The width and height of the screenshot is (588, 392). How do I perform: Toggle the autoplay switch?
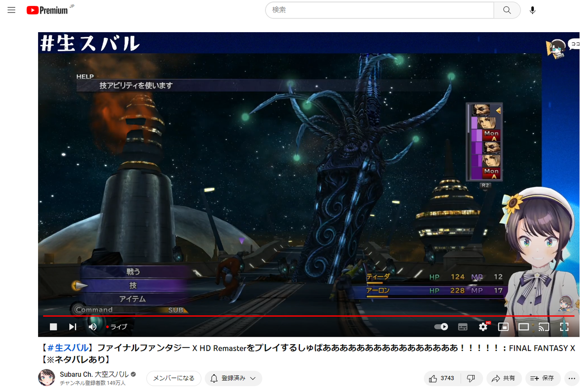pyautogui.click(x=441, y=327)
